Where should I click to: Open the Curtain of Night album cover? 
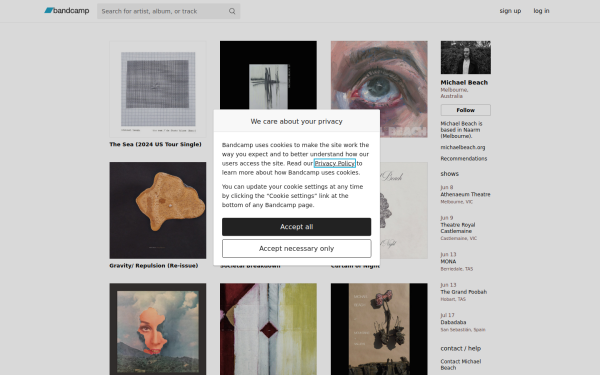pyautogui.click(x=404, y=210)
